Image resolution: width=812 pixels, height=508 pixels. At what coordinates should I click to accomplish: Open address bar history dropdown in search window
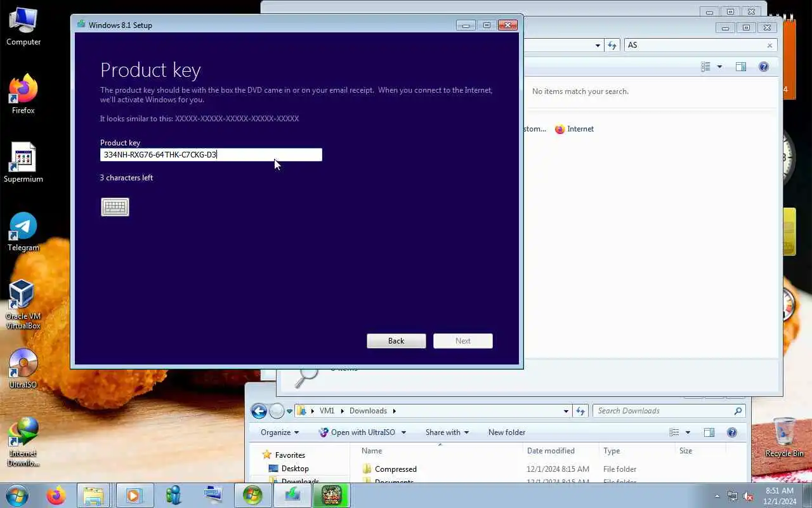598,45
